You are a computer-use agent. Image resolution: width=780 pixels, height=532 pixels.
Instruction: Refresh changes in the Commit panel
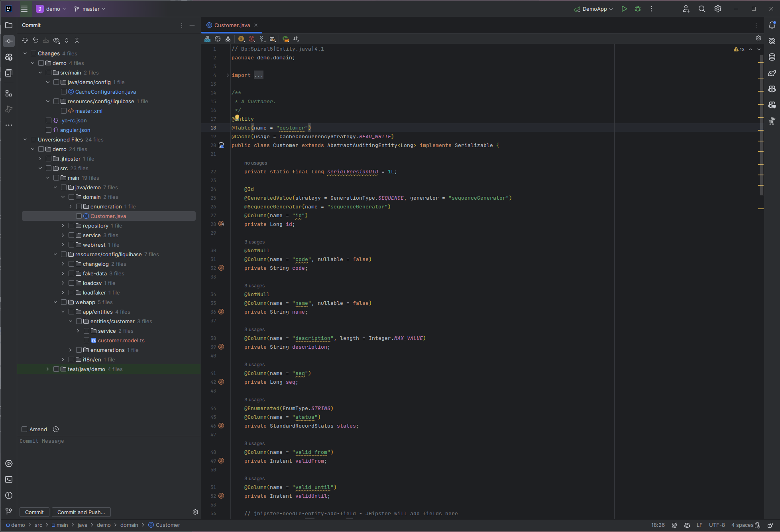coord(25,40)
